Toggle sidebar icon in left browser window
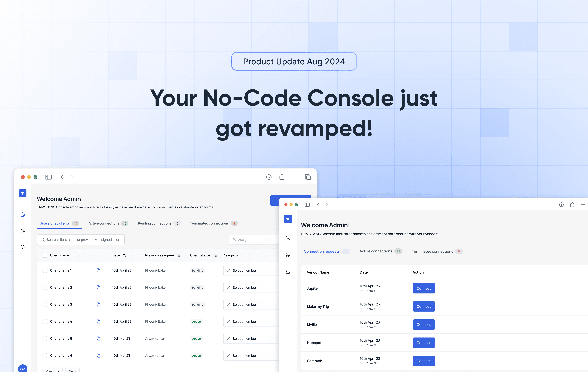 [49, 177]
